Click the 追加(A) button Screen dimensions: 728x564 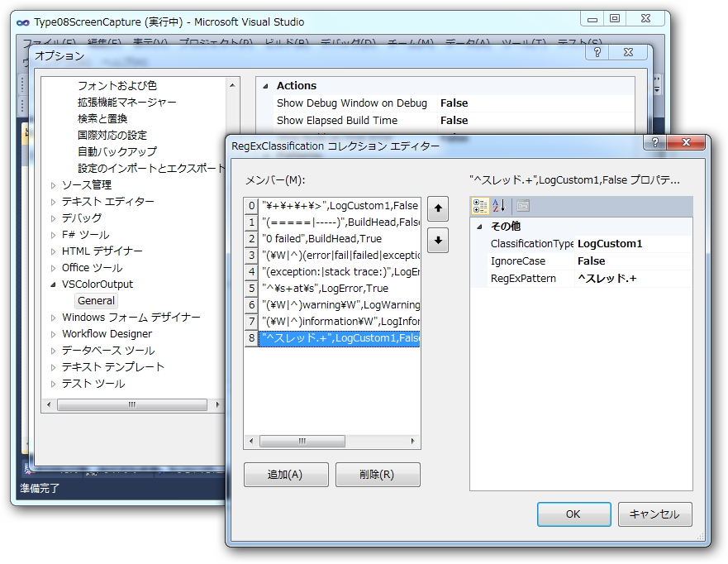click(285, 474)
